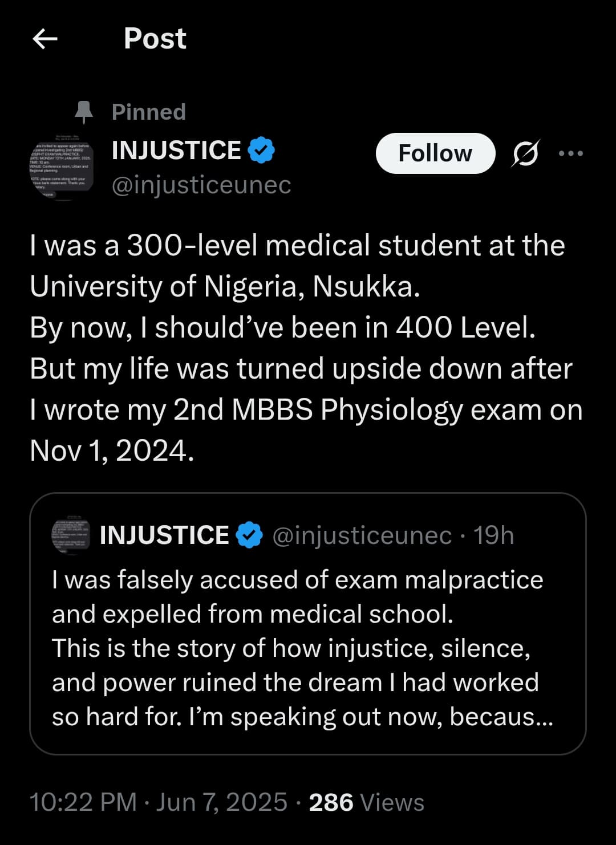Tap the small avatar in the quoted post
Screen dimensions: 616x845
71,536
